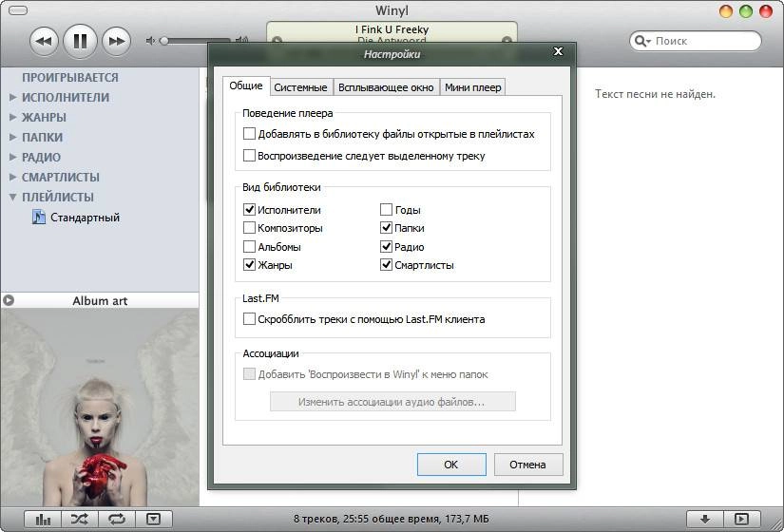Close the Настройки dialog with X
784x532 pixels.
pyautogui.click(x=558, y=51)
